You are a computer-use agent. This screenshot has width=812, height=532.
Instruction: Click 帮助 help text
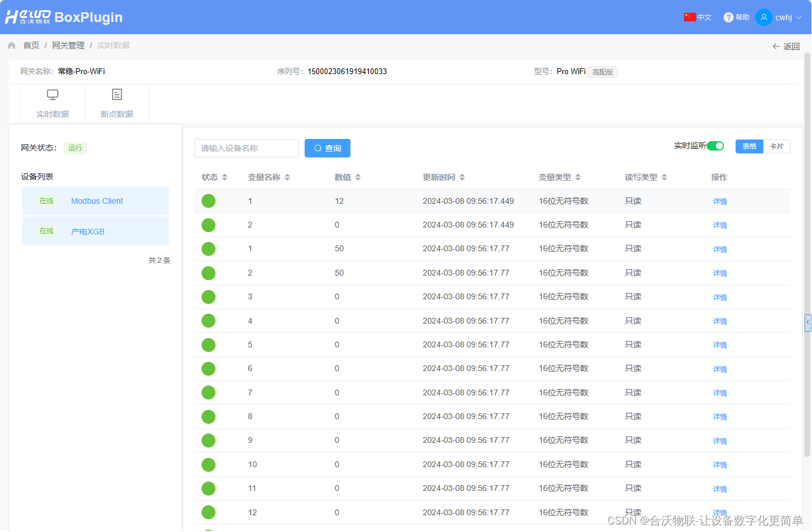coord(742,17)
